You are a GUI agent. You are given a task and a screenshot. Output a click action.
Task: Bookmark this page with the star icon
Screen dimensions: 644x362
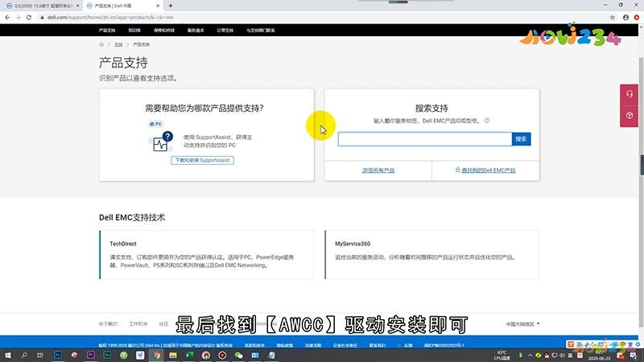point(613,17)
